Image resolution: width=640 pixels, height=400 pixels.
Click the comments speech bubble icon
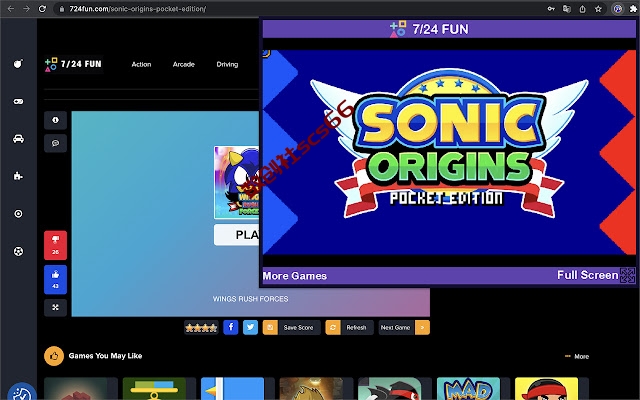(x=56, y=143)
